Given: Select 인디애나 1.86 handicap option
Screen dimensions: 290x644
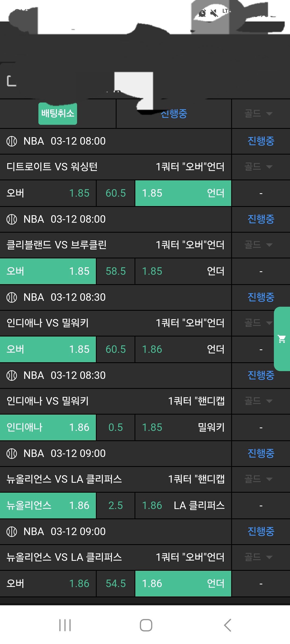Looking at the screenshot, I should tap(48, 427).
